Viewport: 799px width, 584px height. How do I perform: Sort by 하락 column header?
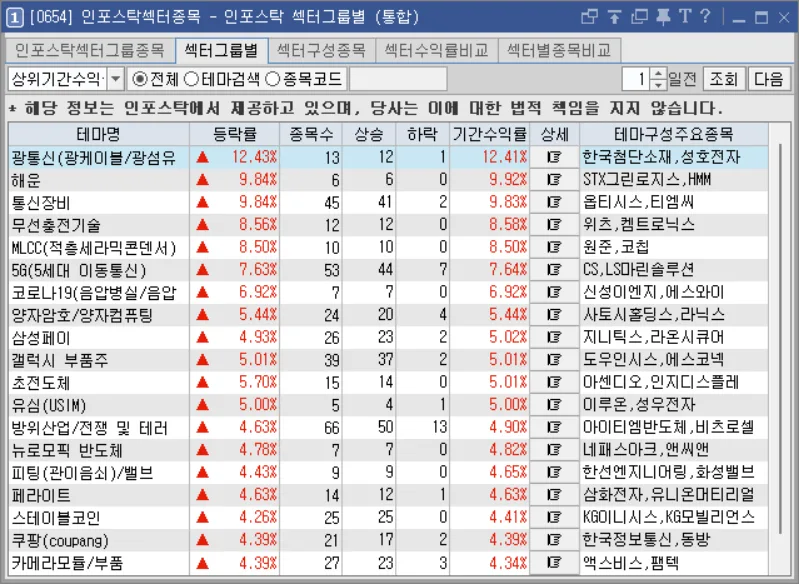coord(422,135)
